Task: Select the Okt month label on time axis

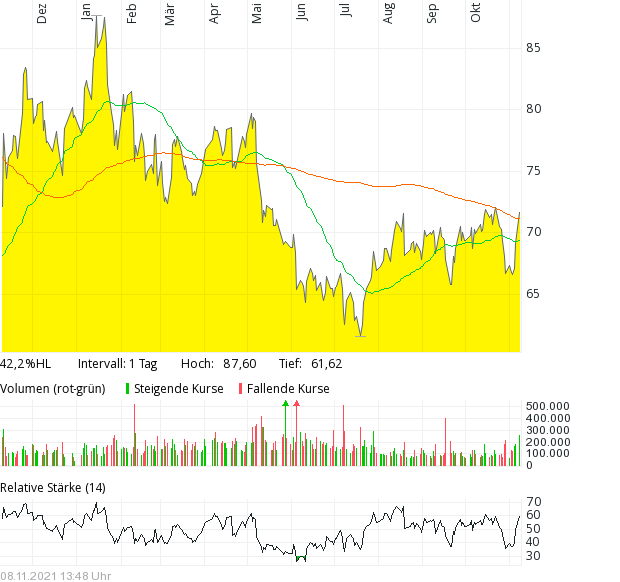Action: point(476,13)
